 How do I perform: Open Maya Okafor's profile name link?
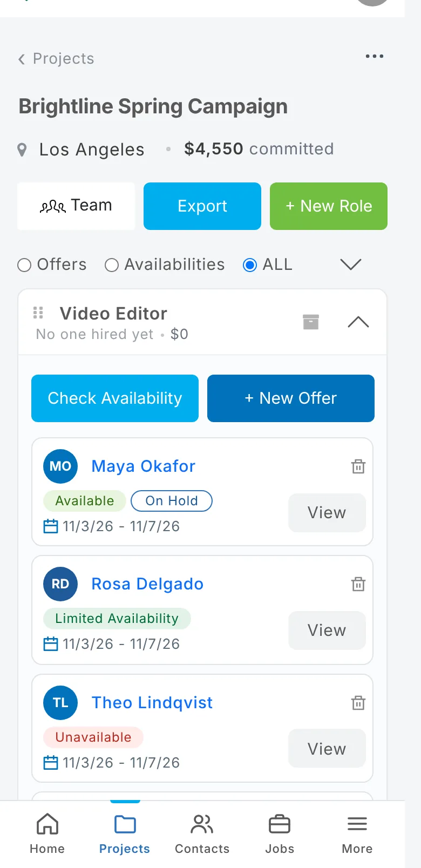tap(144, 466)
